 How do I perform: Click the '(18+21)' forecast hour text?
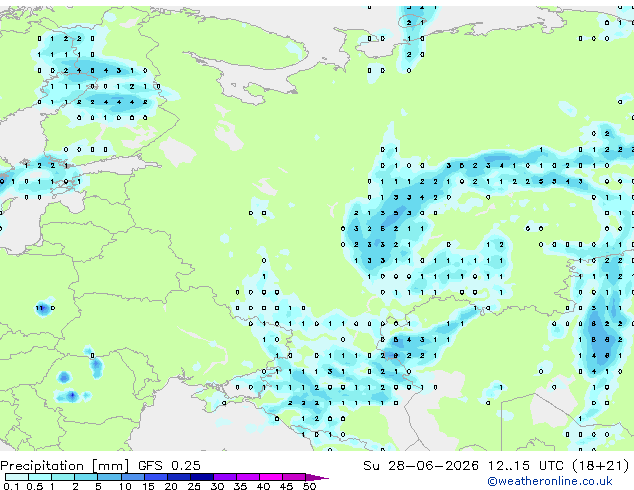coord(601,466)
